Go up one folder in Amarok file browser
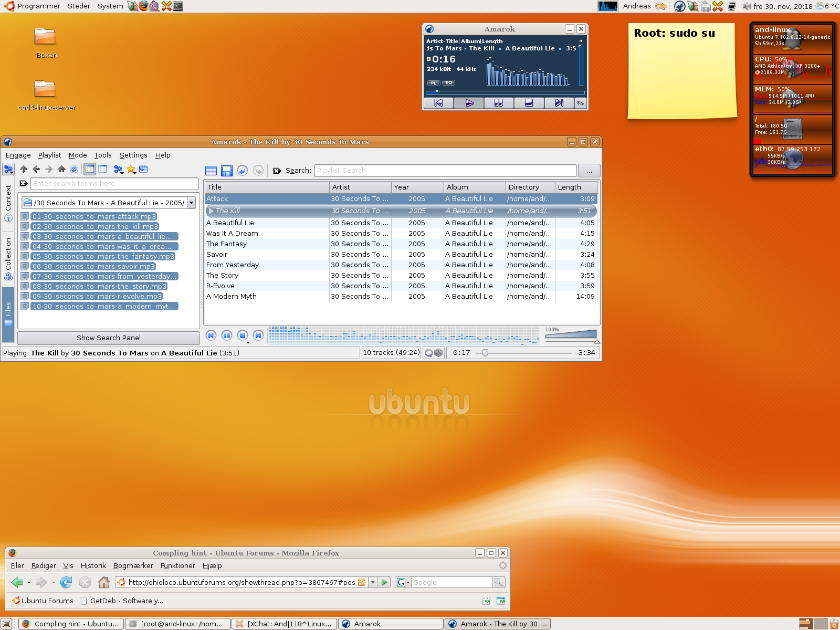Viewport: 840px width, 630px height. [x=24, y=169]
